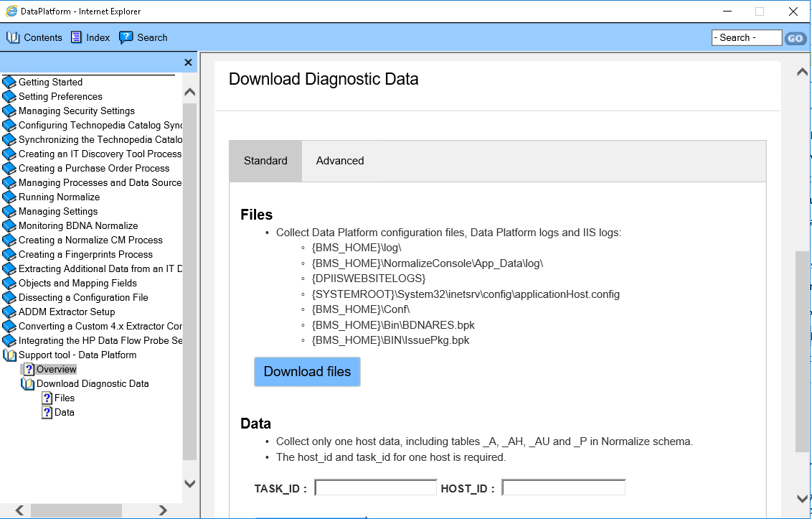Click the book icon beside Managing Settings
This screenshot has width=812, height=519.
point(9,212)
